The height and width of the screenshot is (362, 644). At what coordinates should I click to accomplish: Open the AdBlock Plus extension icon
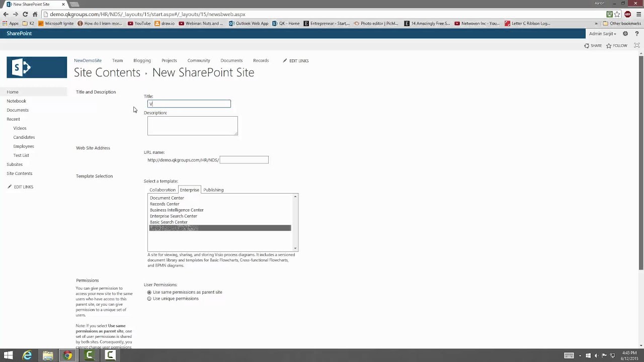coord(627,14)
